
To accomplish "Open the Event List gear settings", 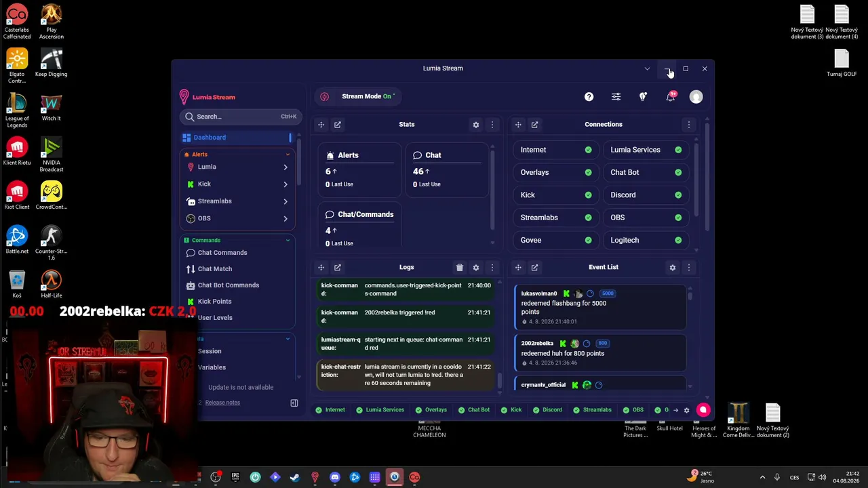I will (x=672, y=268).
